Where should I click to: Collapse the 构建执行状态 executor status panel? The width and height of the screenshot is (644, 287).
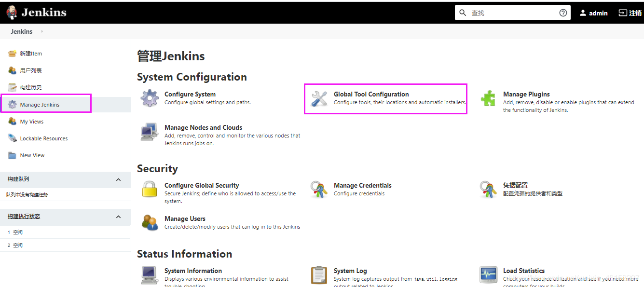tap(119, 217)
